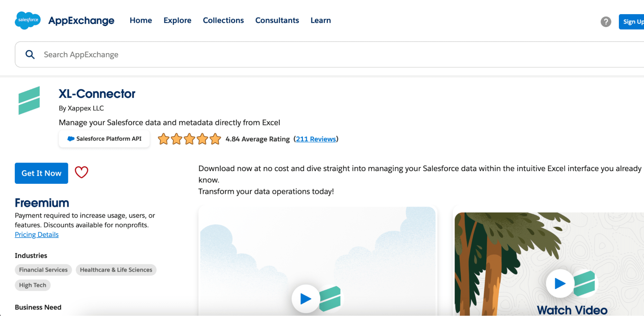Screen dimensions: 644x316
Task: Open the Consultants menu
Action: [x=277, y=20]
